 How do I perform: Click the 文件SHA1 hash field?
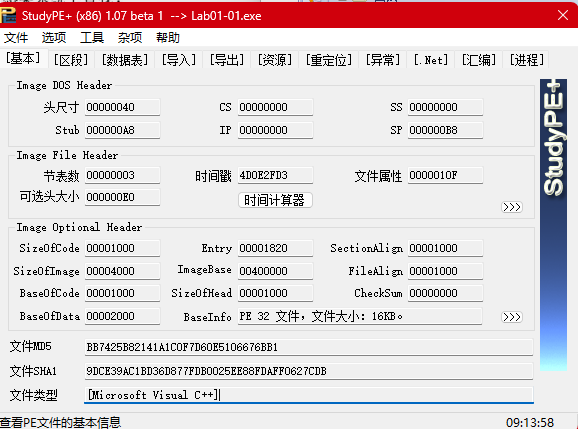coord(309,371)
